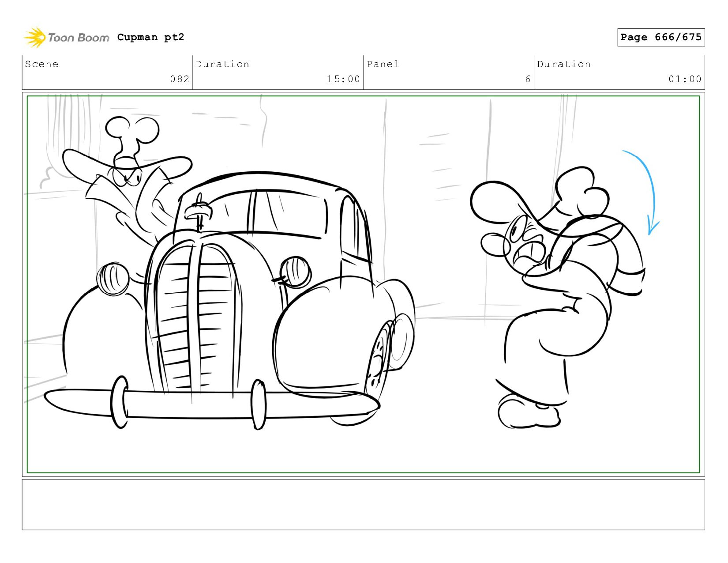
Task: Click the car's right round headlight
Action: (x=295, y=271)
